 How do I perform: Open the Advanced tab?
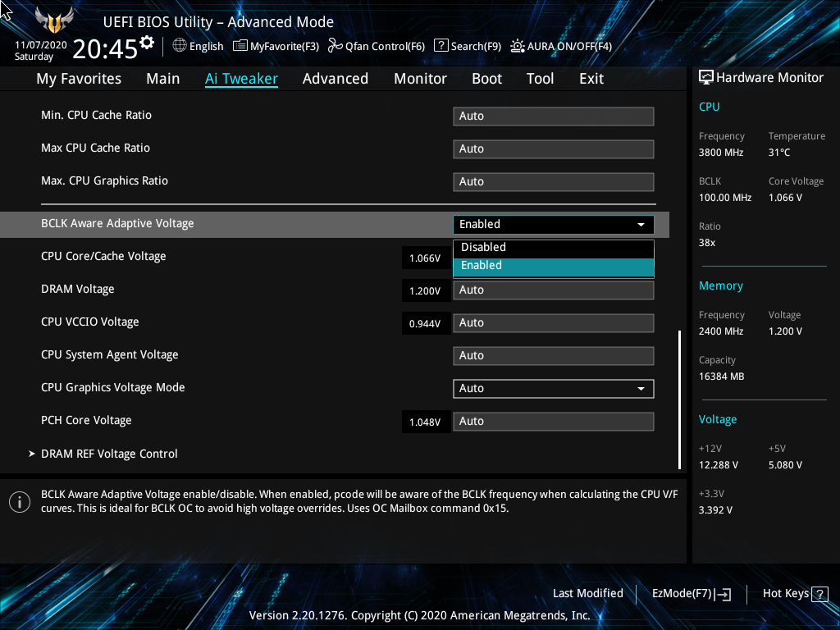(336, 79)
